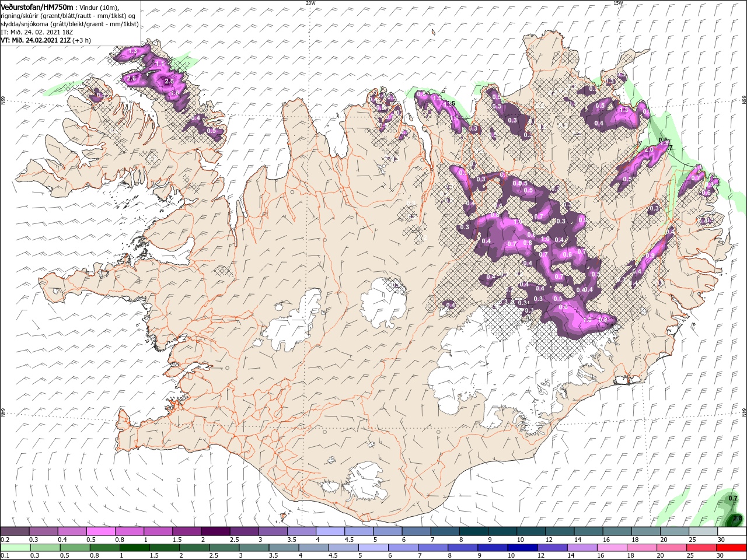Screen dimensions: 747x560
Task: Select the dark teal snow swatch from 8 to 9
Action: click(473, 531)
